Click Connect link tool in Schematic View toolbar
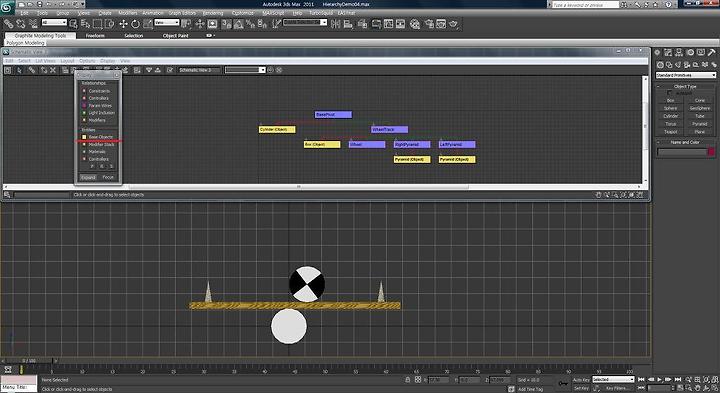The width and height of the screenshot is (720, 393). pos(32,70)
